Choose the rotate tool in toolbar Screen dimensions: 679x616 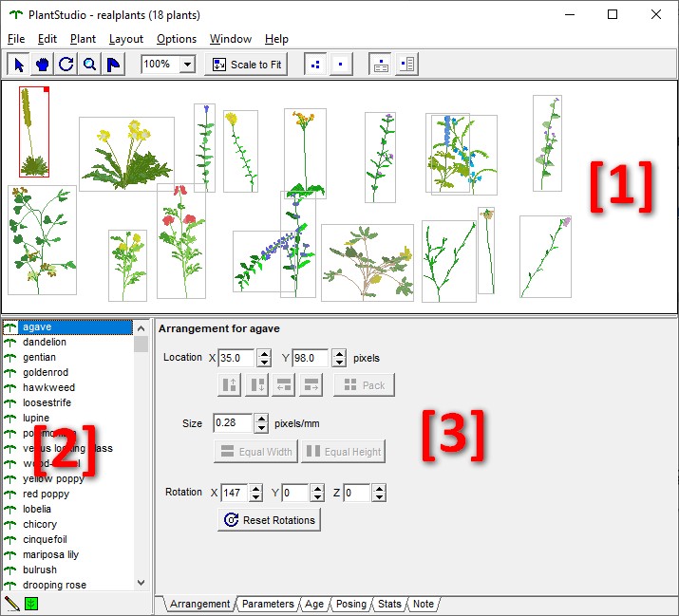(x=66, y=65)
